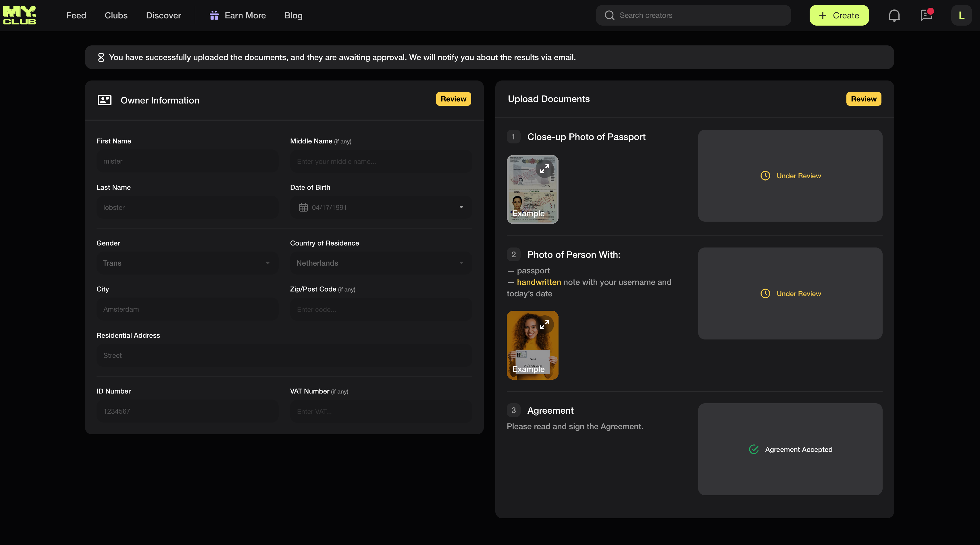Screen dimensions: 980x545
Task: Click the Create button
Action: pyautogui.click(x=839, y=16)
